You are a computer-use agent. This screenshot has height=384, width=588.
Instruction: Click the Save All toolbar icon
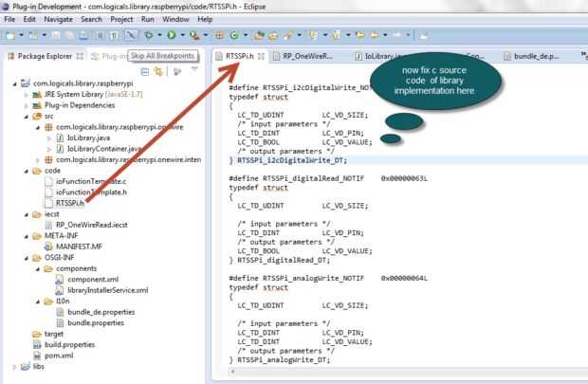[69, 35]
